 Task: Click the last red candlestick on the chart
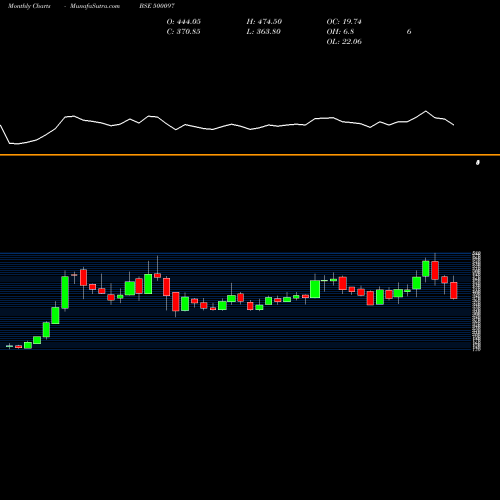tap(454, 290)
